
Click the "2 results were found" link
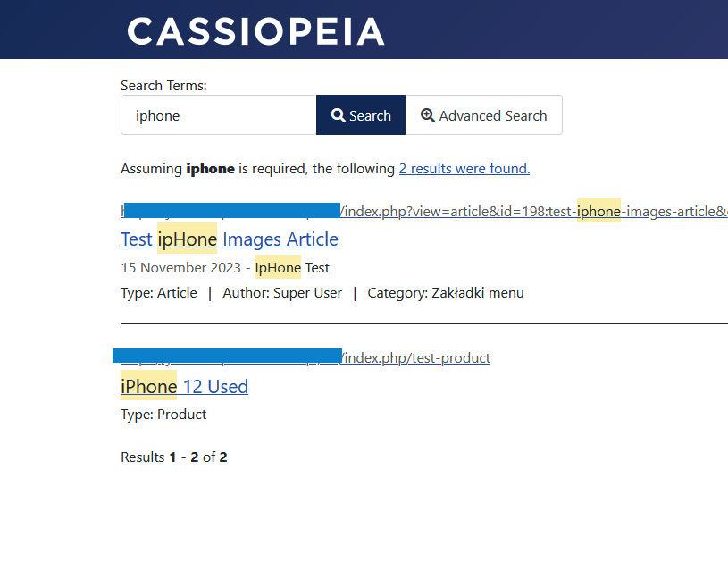coord(464,168)
